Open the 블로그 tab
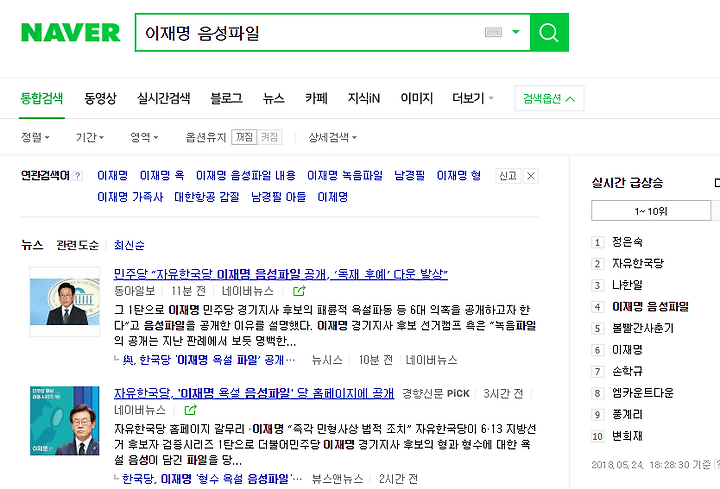720x489 pixels. [x=226, y=98]
